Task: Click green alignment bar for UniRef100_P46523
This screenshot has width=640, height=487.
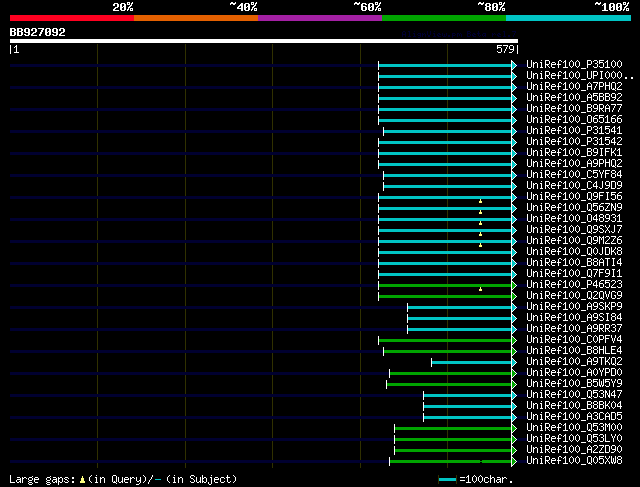Action: pos(445,285)
